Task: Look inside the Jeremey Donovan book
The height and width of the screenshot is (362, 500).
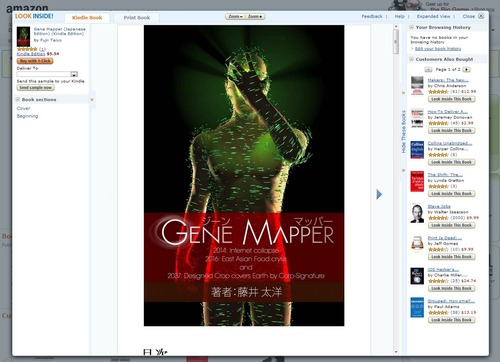Action: click(x=451, y=131)
